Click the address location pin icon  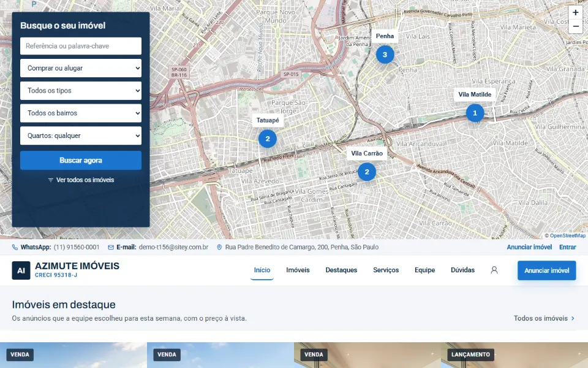(x=219, y=247)
